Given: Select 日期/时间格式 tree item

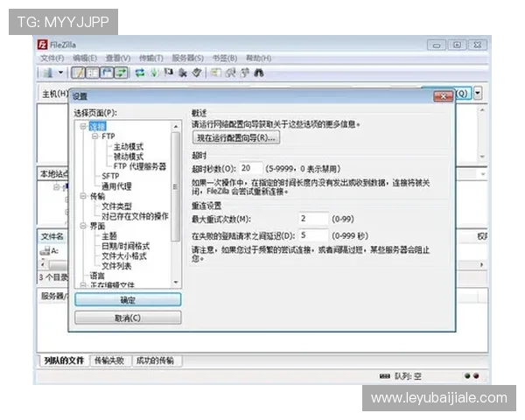Looking at the screenshot, I should [125, 246].
